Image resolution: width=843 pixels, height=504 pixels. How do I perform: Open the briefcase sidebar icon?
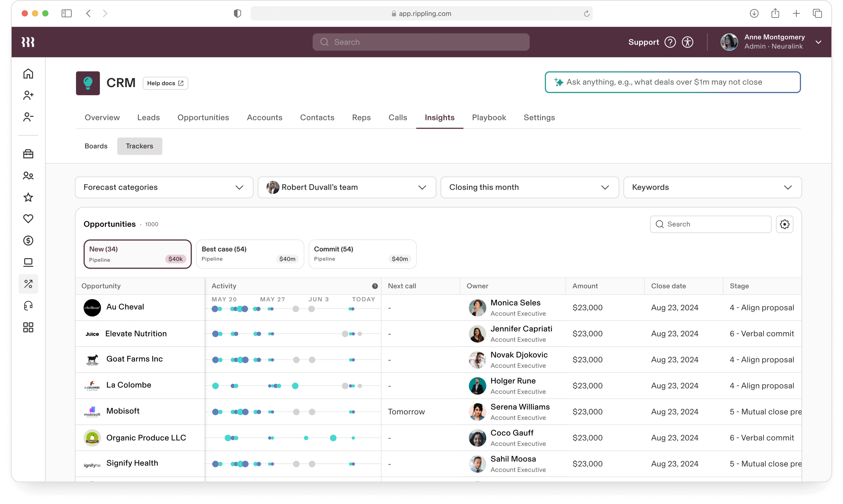click(28, 154)
